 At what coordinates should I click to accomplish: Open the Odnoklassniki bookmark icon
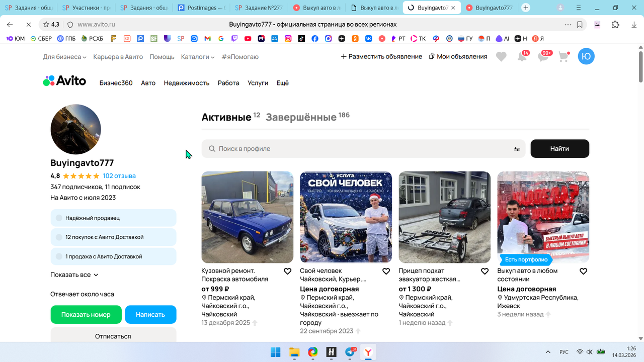(x=355, y=38)
